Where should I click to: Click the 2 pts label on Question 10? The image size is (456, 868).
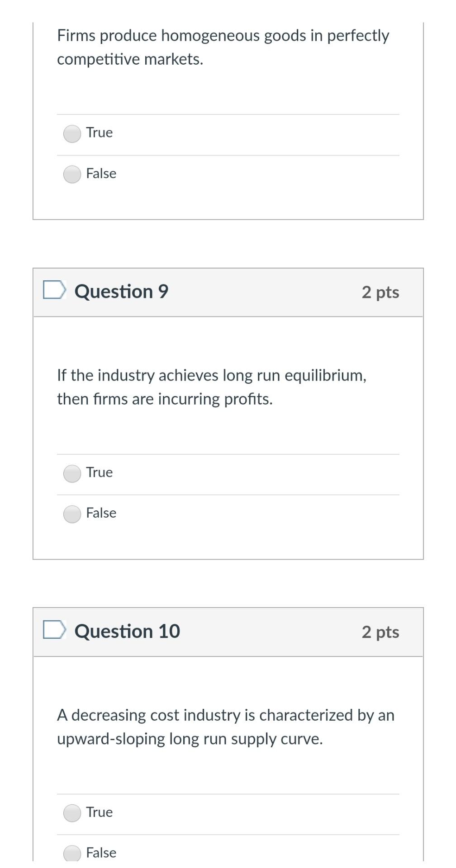point(380,632)
